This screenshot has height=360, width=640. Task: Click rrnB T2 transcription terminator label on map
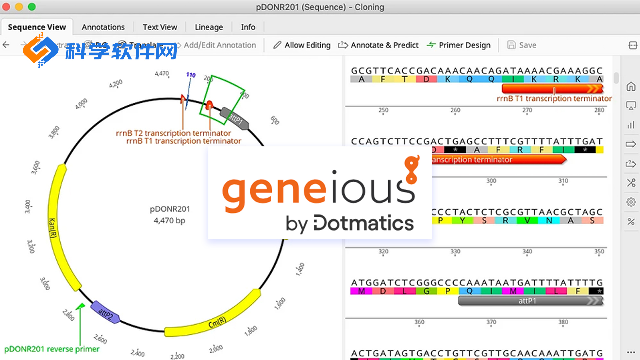click(x=173, y=133)
